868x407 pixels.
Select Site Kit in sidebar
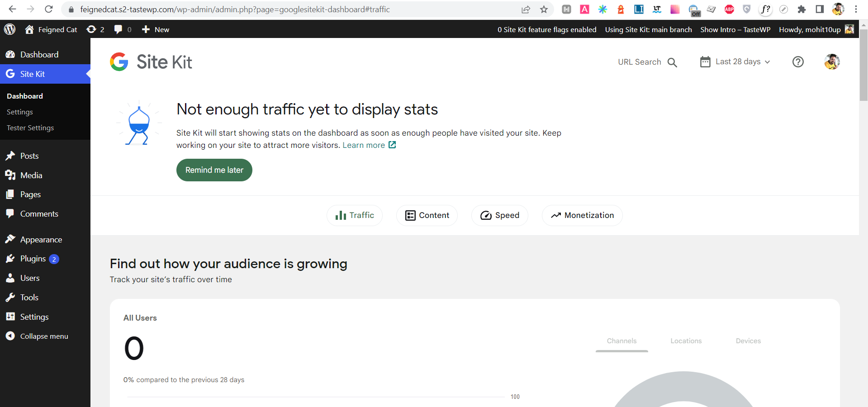click(x=45, y=74)
